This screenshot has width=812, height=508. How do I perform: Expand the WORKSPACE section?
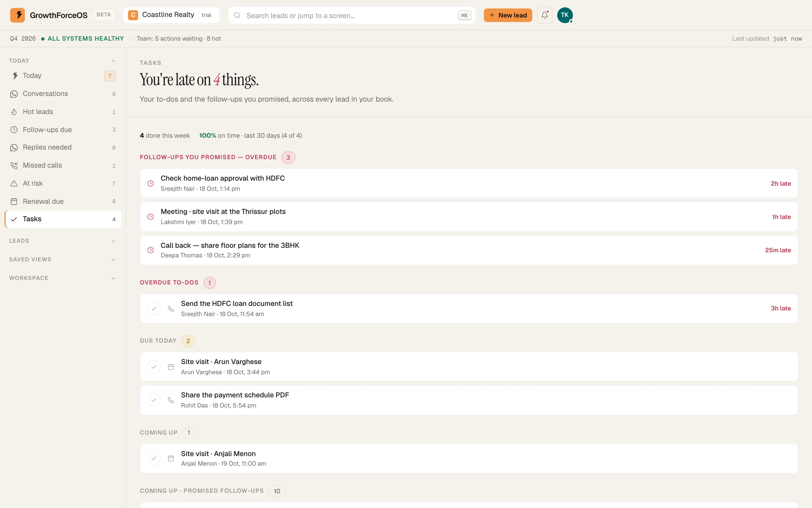[x=63, y=278]
